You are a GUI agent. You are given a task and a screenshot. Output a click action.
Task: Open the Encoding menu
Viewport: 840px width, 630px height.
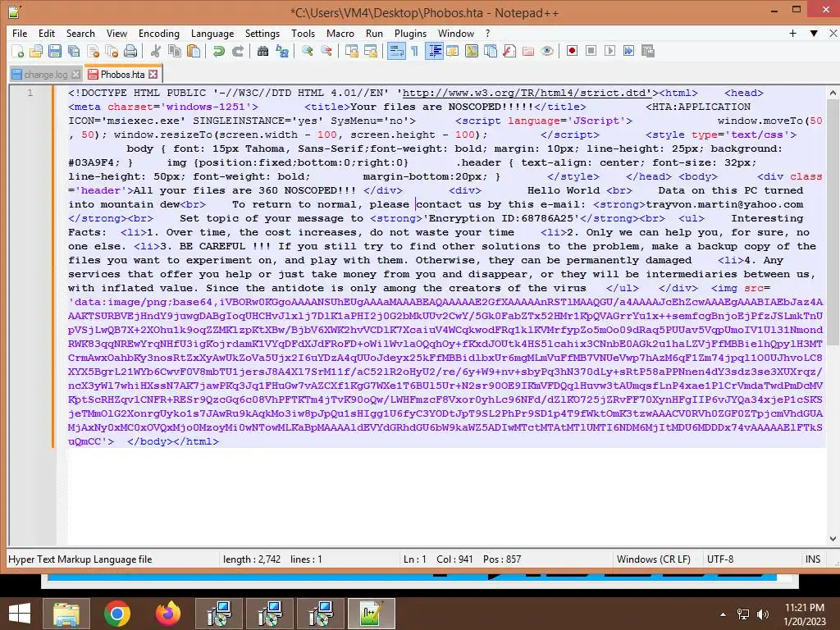pyautogui.click(x=158, y=33)
